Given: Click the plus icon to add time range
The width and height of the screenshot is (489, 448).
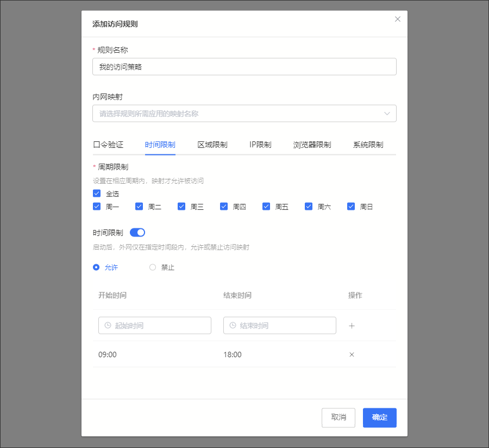Looking at the screenshot, I should (x=352, y=326).
